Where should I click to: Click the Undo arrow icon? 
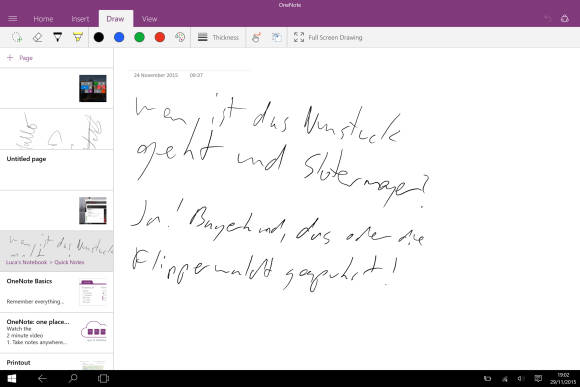tap(547, 18)
